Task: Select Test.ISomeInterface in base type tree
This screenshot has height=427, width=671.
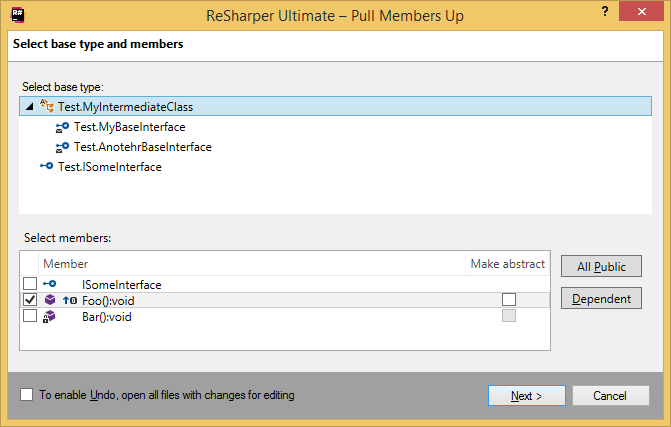Action: pos(109,167)
